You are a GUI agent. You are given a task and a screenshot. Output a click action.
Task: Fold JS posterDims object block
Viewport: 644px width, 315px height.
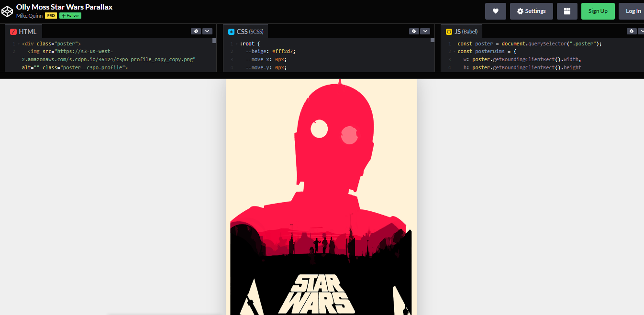455,52
